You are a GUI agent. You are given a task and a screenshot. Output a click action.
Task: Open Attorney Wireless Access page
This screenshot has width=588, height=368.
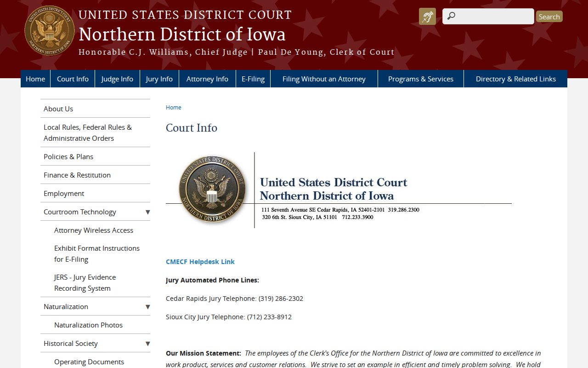pyautogui.click(x=94, y=230)
